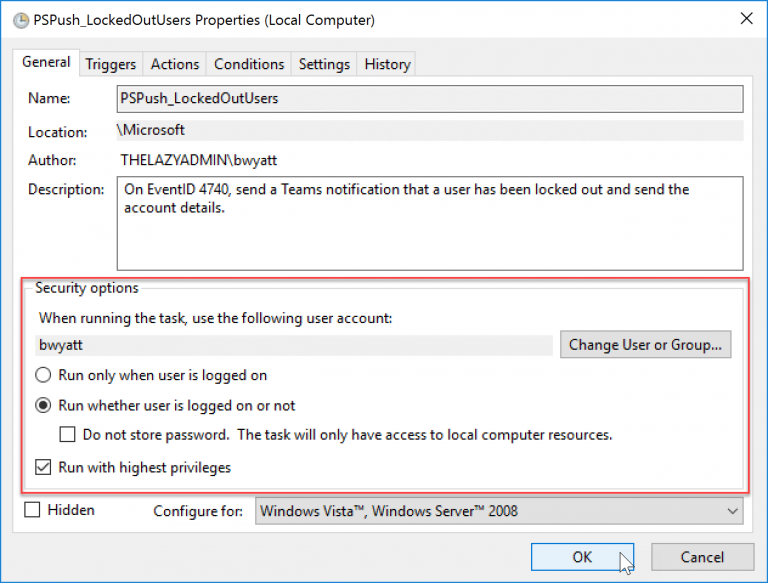The height and width of the screenshot is (583, 768).
Task: Open the Settings tab
Action: 324,64
